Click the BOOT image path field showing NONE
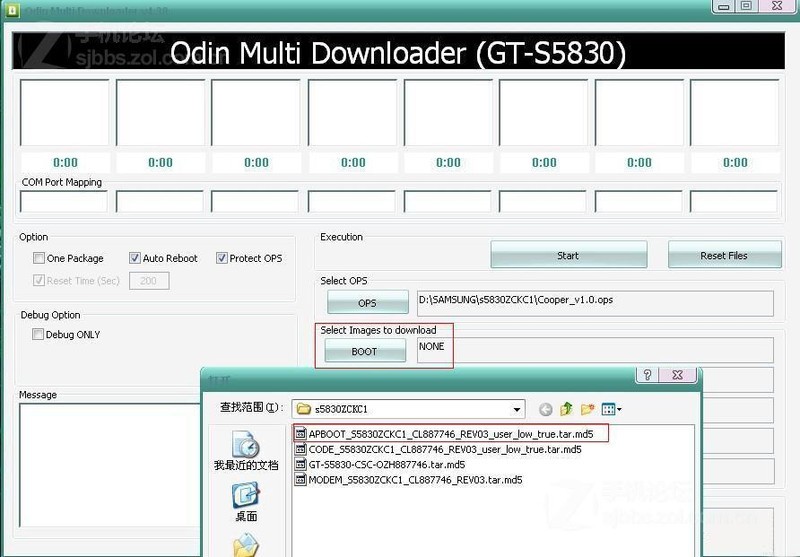 (x=595, y=350)
